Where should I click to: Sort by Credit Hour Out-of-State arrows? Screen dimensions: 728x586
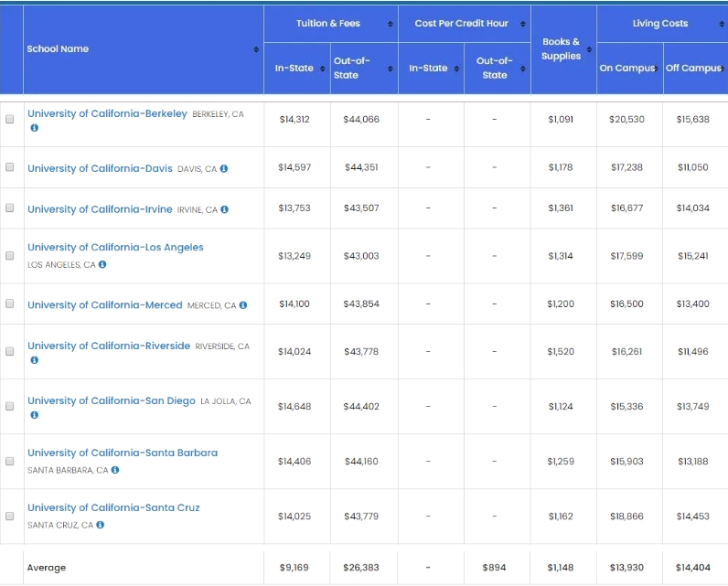point(523,69)
